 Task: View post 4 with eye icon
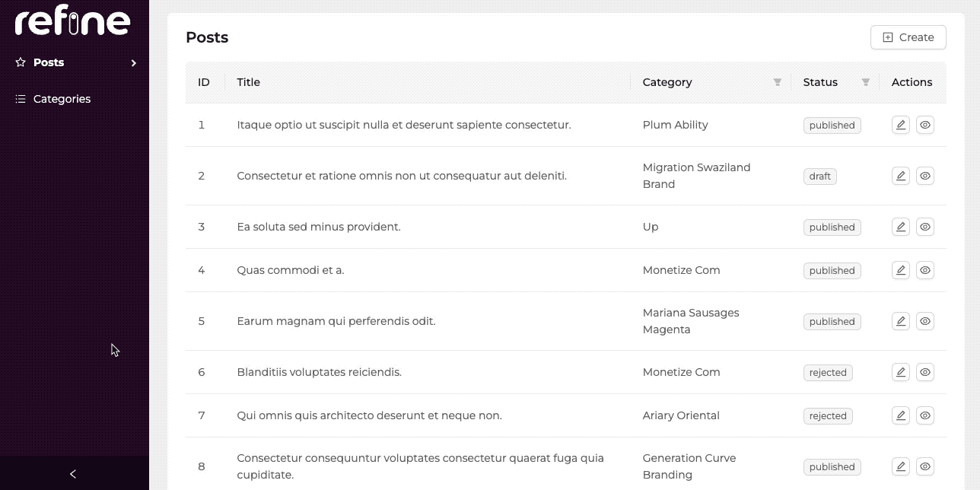[924, 270]
